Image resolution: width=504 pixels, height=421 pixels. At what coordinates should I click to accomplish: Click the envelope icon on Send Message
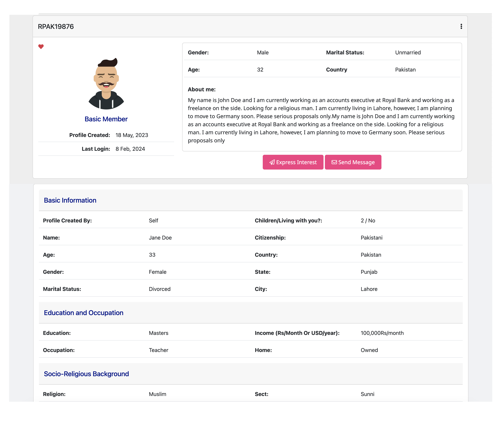click(x=334, y=162)
